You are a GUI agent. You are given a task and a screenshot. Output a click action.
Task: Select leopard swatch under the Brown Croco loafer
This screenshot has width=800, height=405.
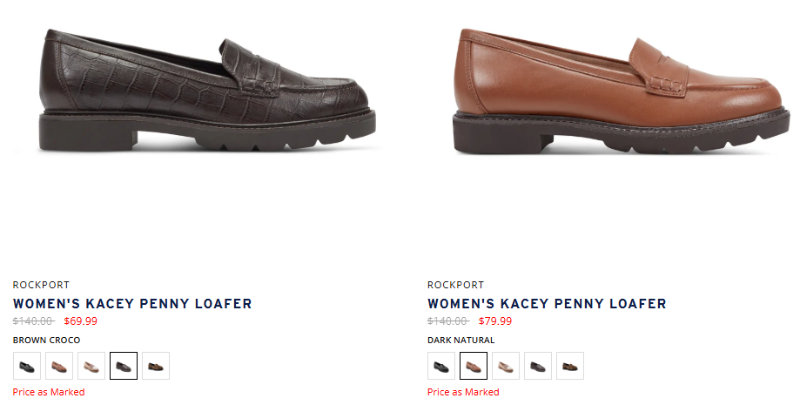coord(156,366)
